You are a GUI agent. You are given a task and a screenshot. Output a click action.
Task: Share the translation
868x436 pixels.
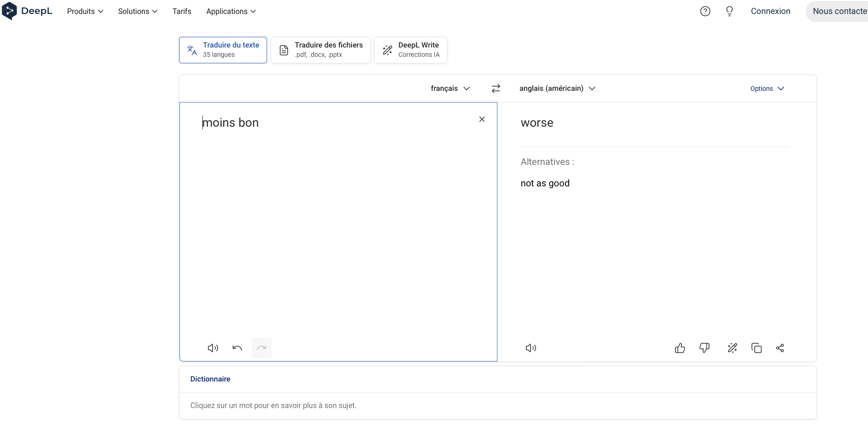tap(780, 348)
